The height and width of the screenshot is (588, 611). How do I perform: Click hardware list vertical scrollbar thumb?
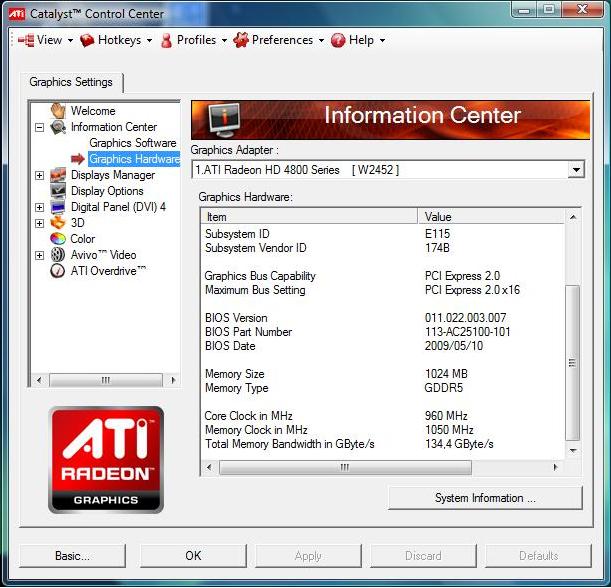coord(572,363)
